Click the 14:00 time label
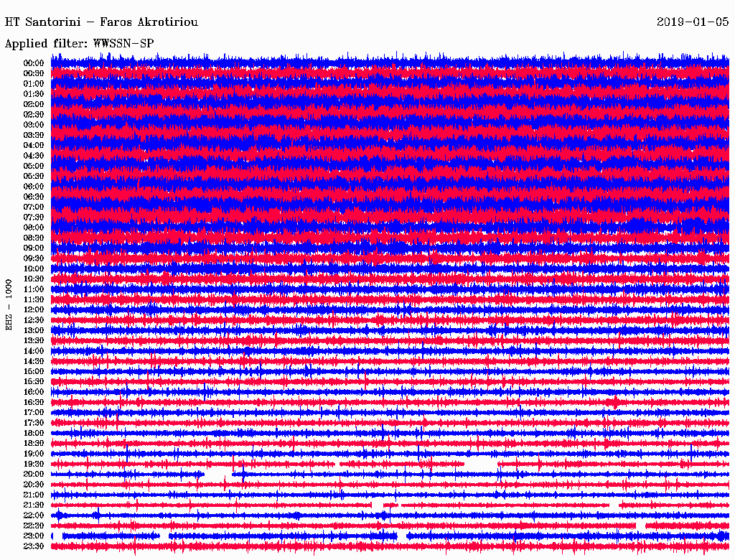 coord(33,351)
